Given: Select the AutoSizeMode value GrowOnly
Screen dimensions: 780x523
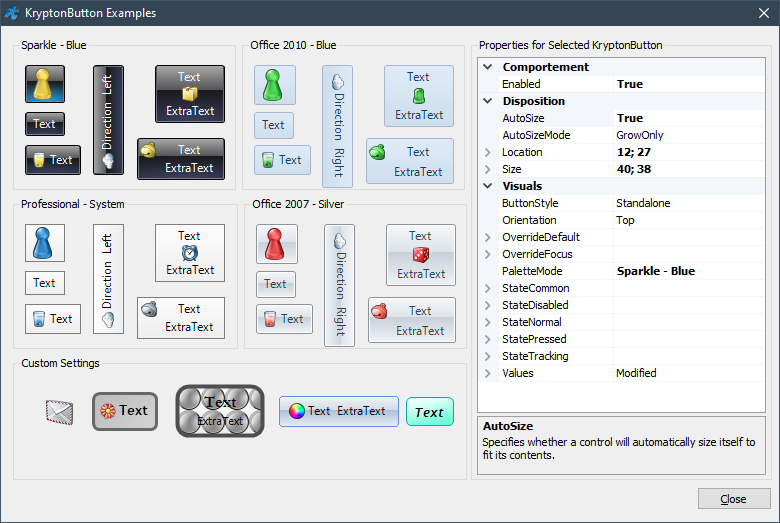Looking at the screenshot, I should [x=689, y=135].
